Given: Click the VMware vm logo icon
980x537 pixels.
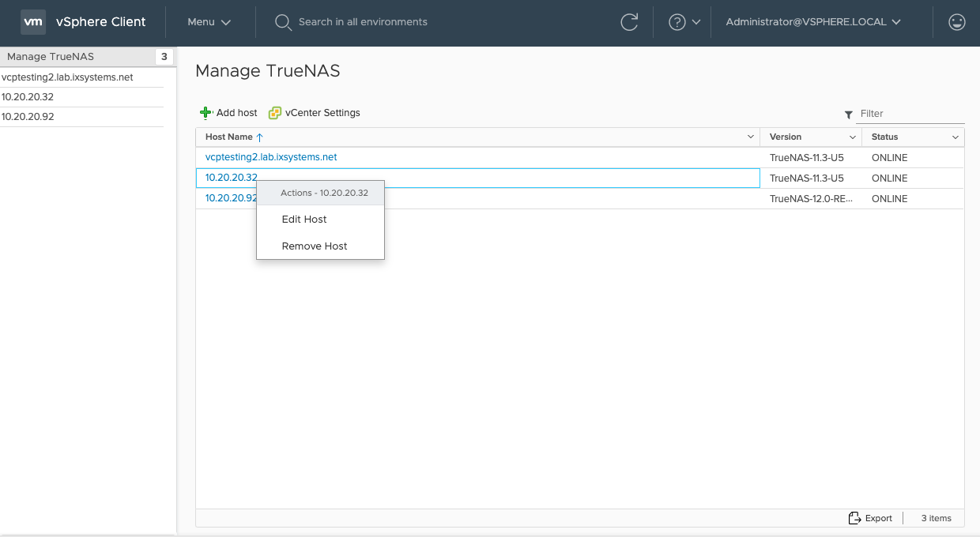Looking at the screenshot, I should click(x=32, y=22).
